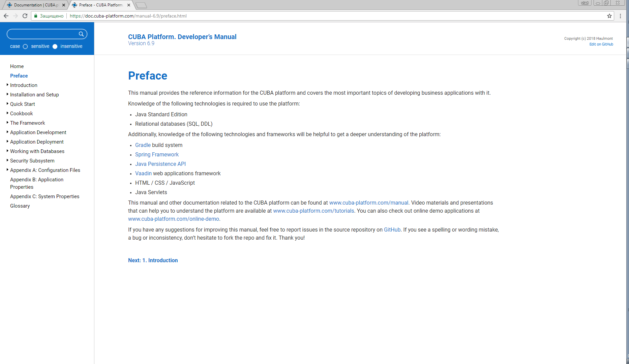Open the Edit on GitHub link
629x364 pixels.
(601, 44)
